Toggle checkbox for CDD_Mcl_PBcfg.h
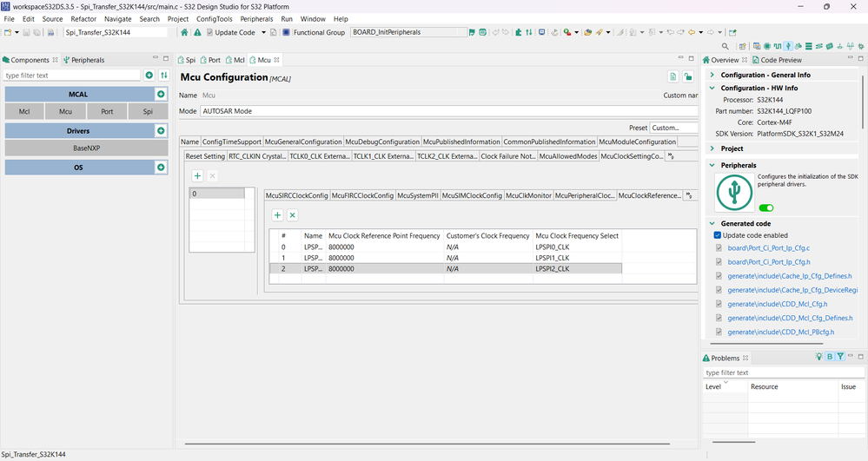Image resolution: width=868 pixels, height=461 pixels. (x=719, y=332)
